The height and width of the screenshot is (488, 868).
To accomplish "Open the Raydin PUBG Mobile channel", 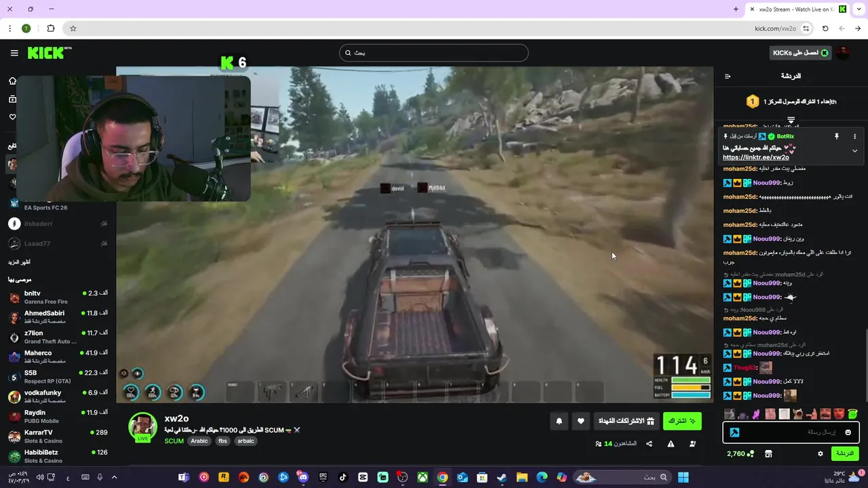I will coord(58,416).
